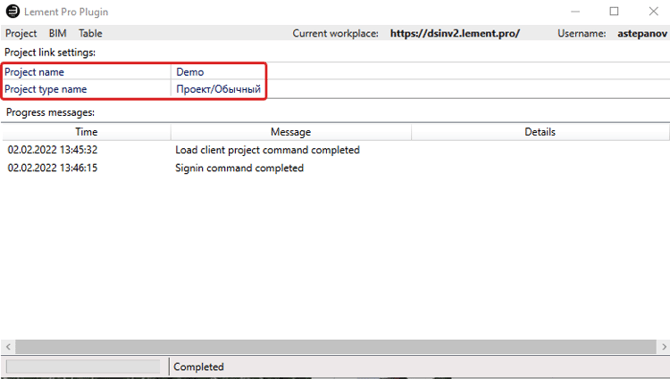Click the Project link settings heading
The width and height of the screenshot is (670, 379).
tap(50, 53)
